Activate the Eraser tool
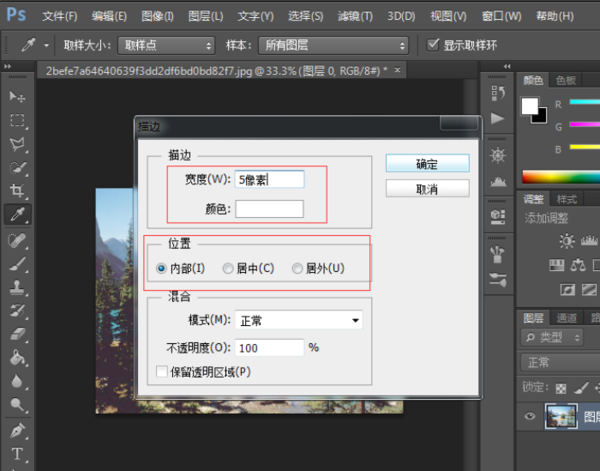600x471 pixels. 17,334
